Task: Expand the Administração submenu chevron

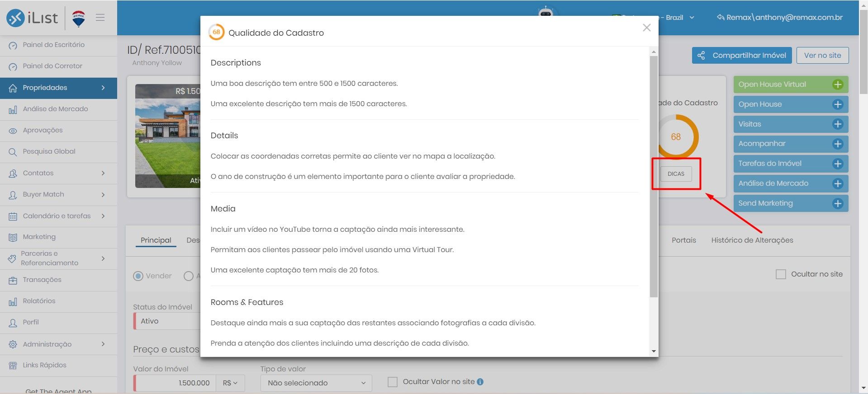Action: tap(103, 344)
